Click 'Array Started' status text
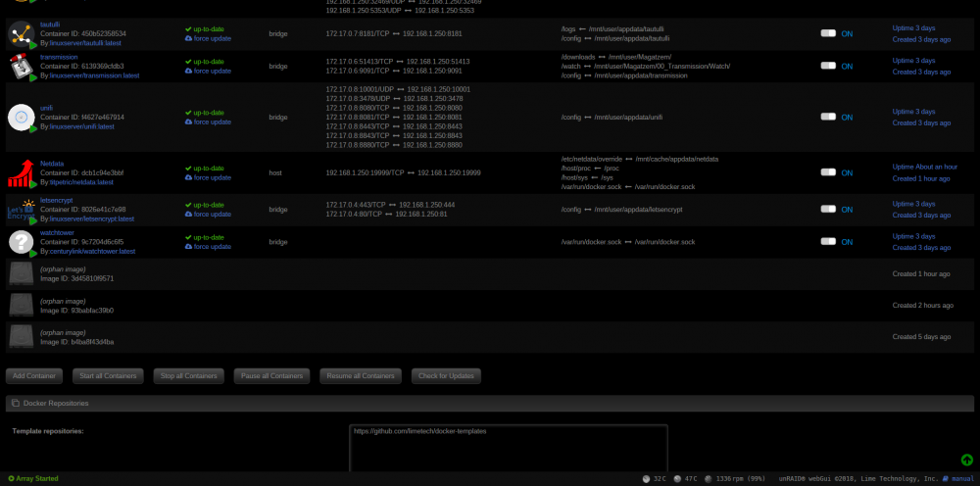Screen dimensions: 980x486 click(37, 478)
